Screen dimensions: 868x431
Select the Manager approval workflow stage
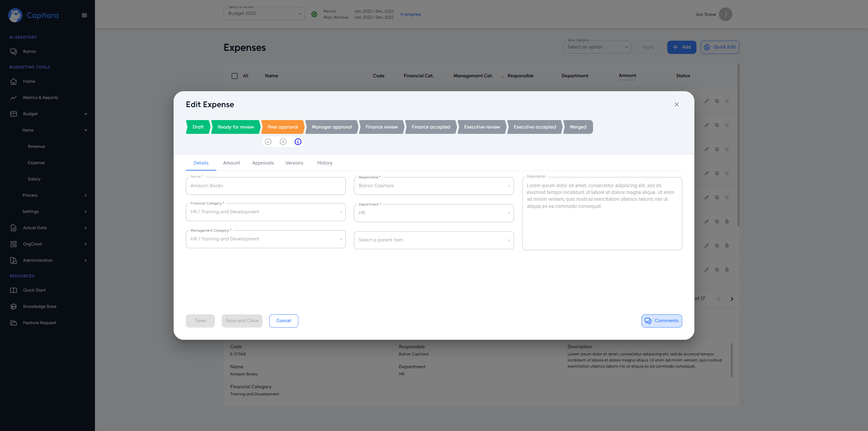click(331, 127)
